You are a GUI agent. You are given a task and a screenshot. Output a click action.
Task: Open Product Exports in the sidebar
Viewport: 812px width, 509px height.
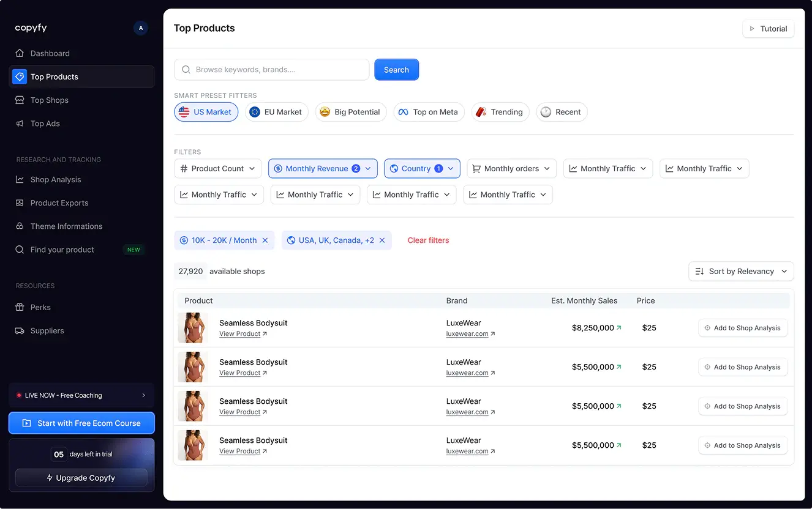[59, 203]
